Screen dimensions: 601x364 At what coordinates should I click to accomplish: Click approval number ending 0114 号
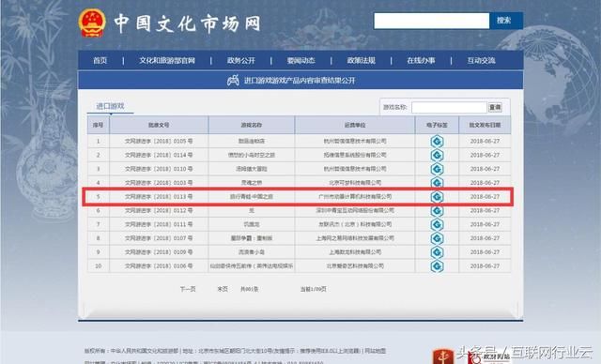pyautogui.click(x=159, y=155)
